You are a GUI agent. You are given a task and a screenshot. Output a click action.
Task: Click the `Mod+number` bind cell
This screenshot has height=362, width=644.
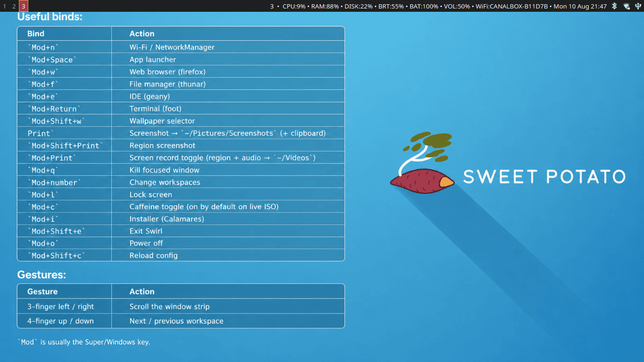(64, 182)
